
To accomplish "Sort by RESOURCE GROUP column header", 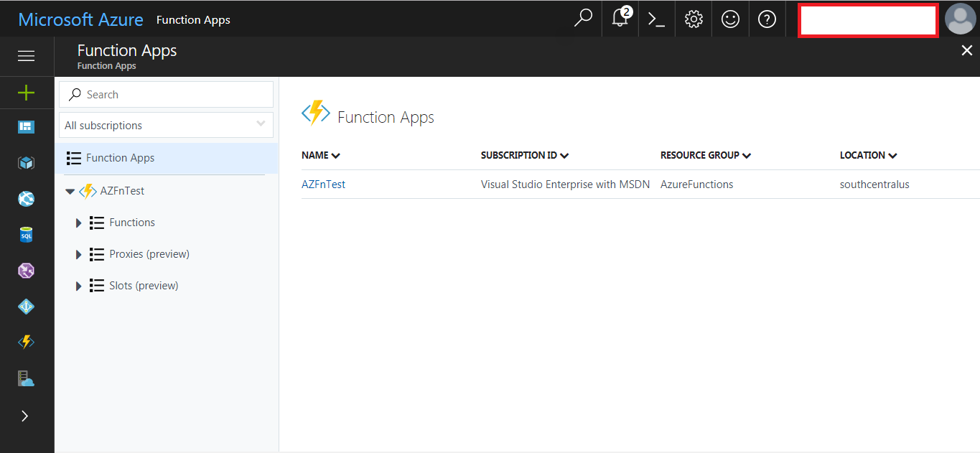I will 706,155.
